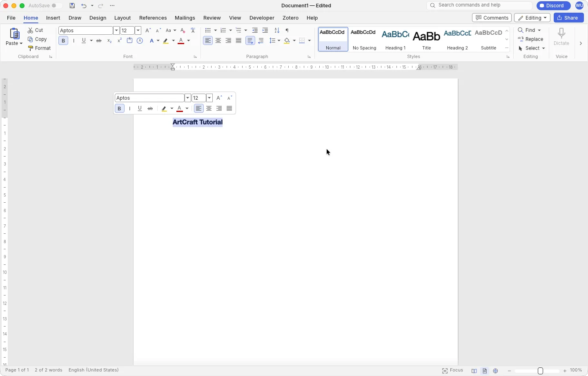Toggle Bold in the ribbon Font group
This screenshot has width=588, height=376.
tap(63, 40)
